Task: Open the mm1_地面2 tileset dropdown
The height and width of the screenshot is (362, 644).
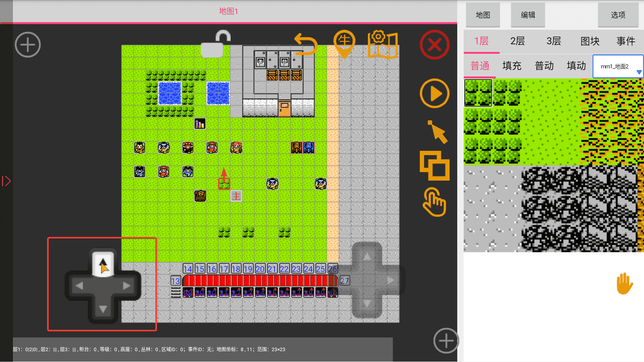Action: point(618,66)
